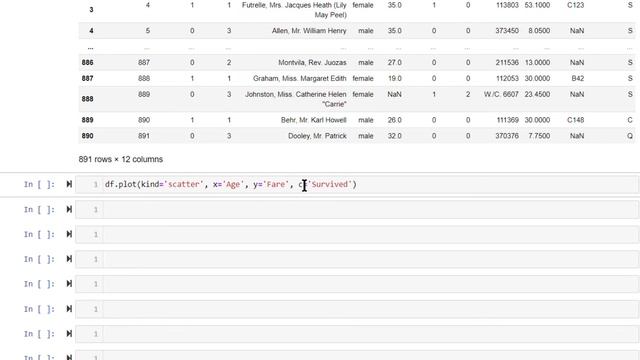Screen dimensions: 640x360
Task: Click age value 19.0
Action: tap(395, 78)
